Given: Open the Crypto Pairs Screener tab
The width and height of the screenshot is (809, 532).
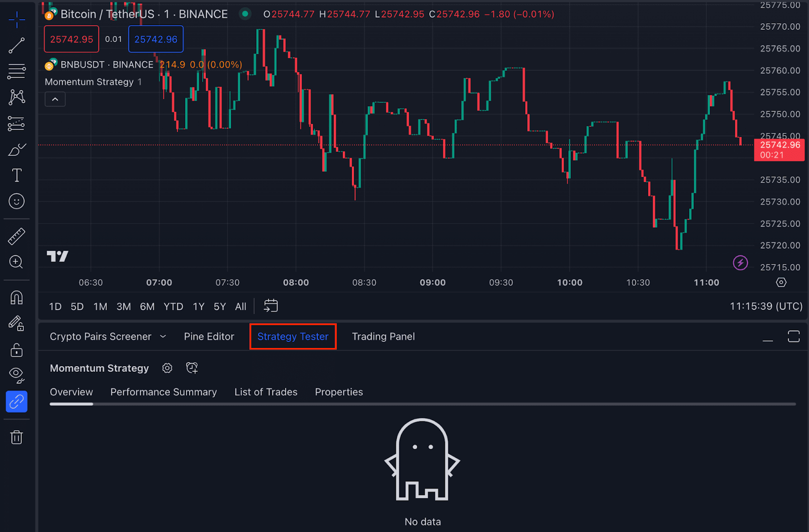Looking at the screenshot, I should 101,336.
